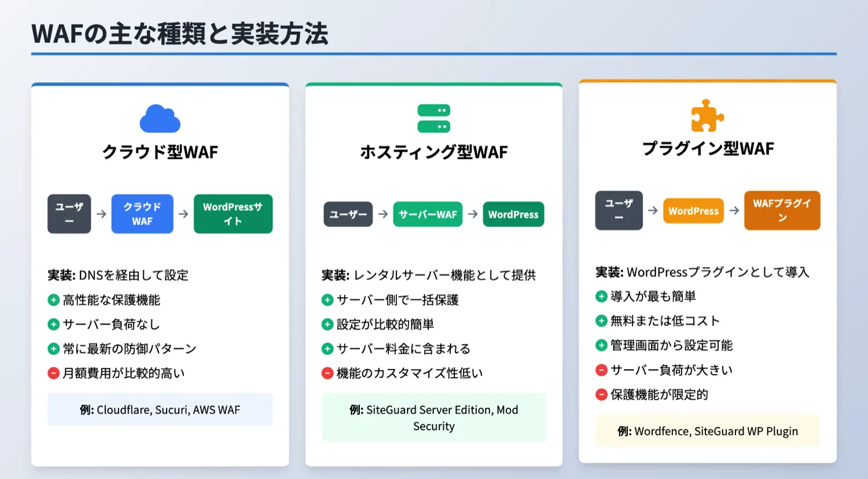Click the plus icon beside 導入が最も簡単
The width and height of the screenshot is (868, 479).
pyautogui.click(x=601, y=297)
